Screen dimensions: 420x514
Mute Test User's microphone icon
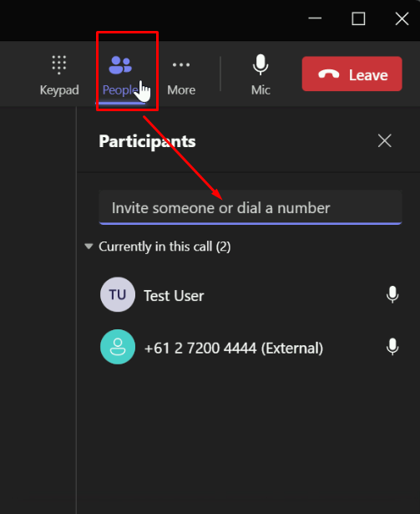click(392, 294)
